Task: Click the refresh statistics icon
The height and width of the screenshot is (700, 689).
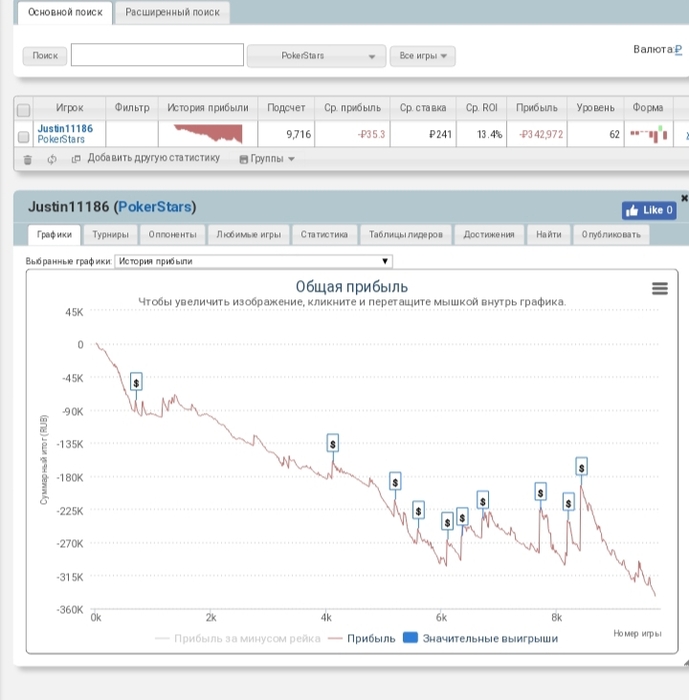Action: (52, 159)
